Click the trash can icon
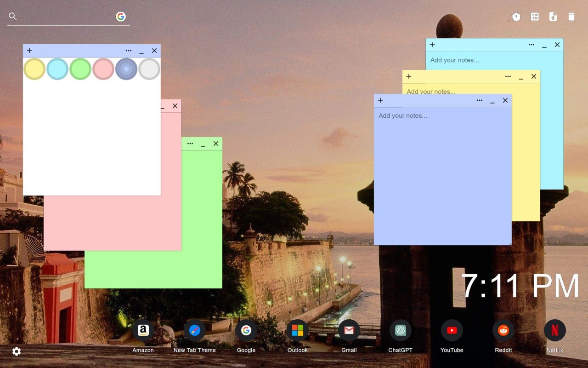 pos(571,17)
